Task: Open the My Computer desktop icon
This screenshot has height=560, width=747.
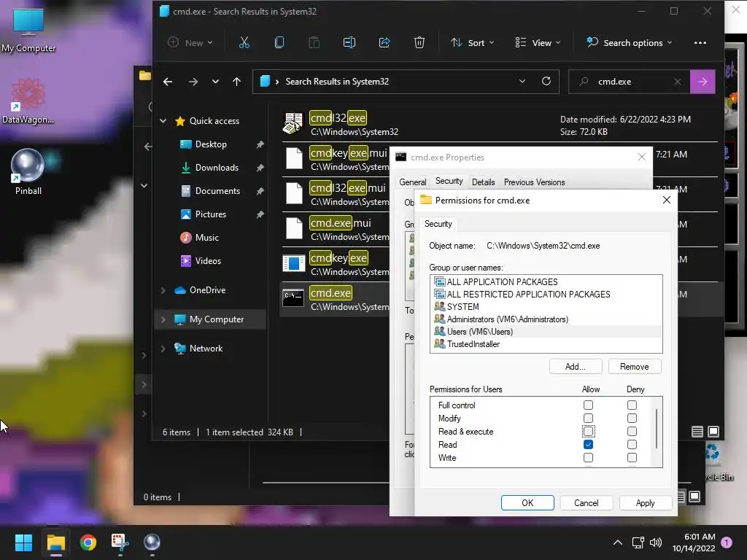Action: tap(28, 31)
